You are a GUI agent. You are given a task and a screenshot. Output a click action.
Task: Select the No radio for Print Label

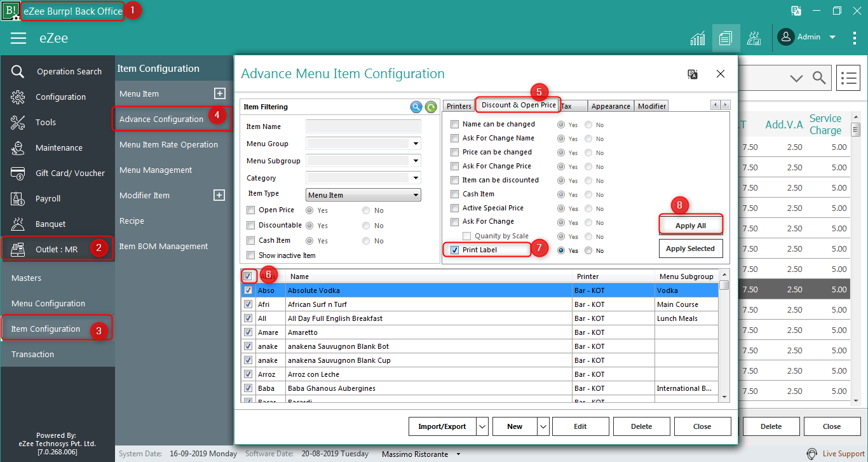pos(589,251)
